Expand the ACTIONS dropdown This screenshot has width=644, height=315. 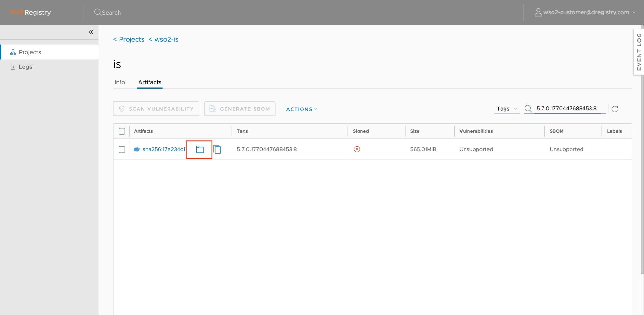coord(302,109)
